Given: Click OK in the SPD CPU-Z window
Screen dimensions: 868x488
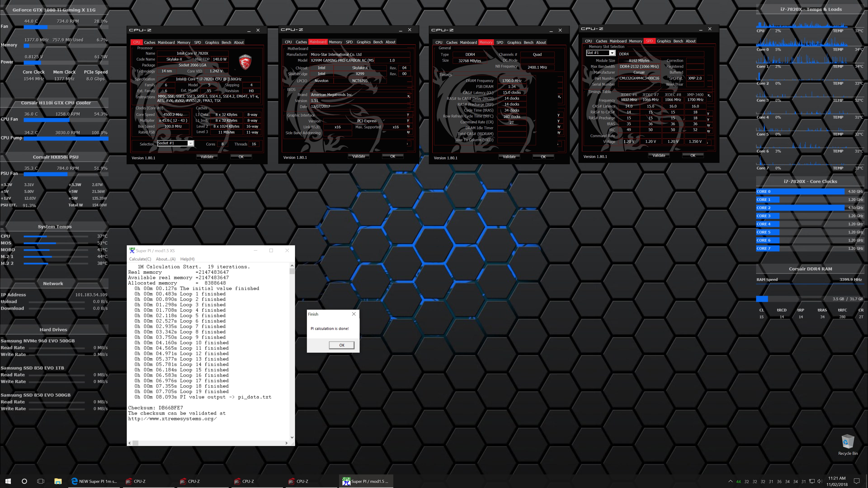Looking at the screenshot, I should (x=693, y=156).
